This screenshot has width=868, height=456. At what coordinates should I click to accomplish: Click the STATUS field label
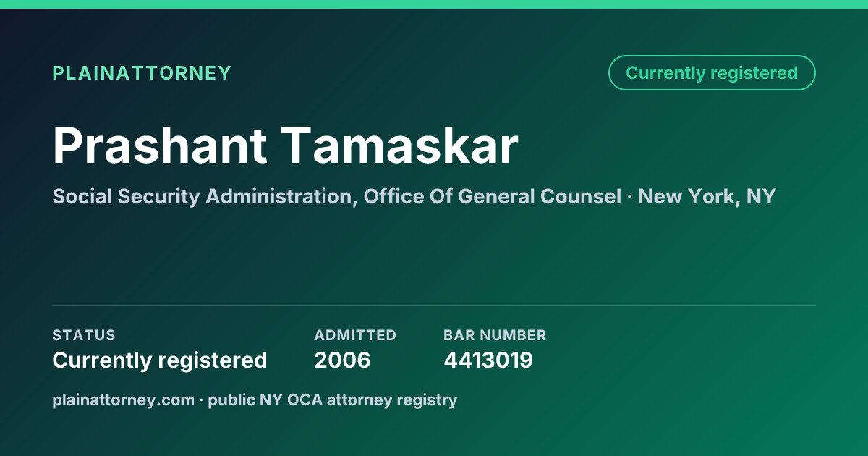coord(84,335)
